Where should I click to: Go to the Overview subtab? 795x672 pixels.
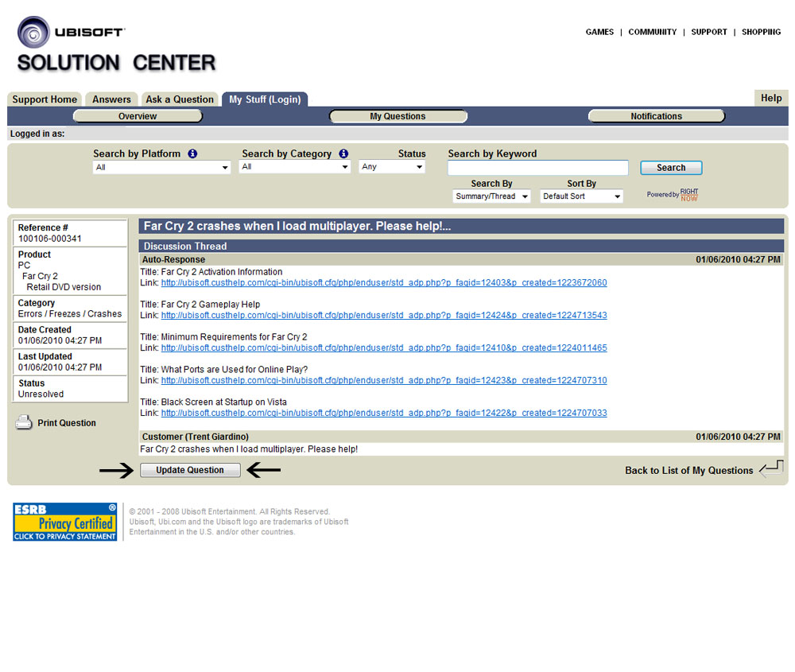tap(138, 116)
